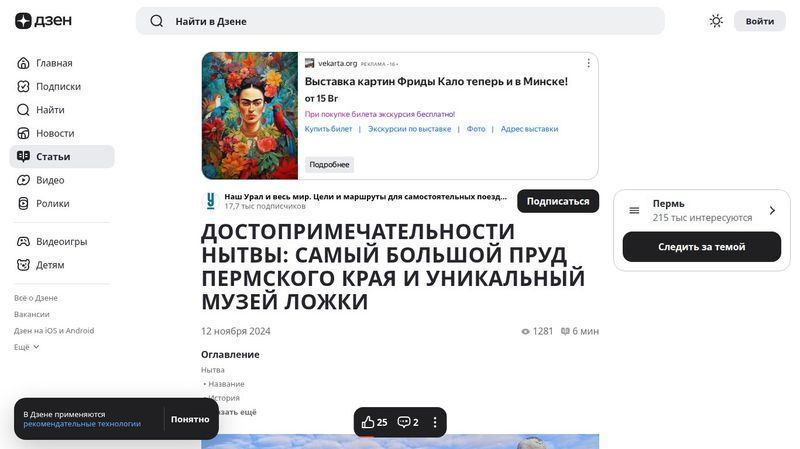800x449 pixels.
Task: Expand the Пермь topic chevron
Action: 772,210
